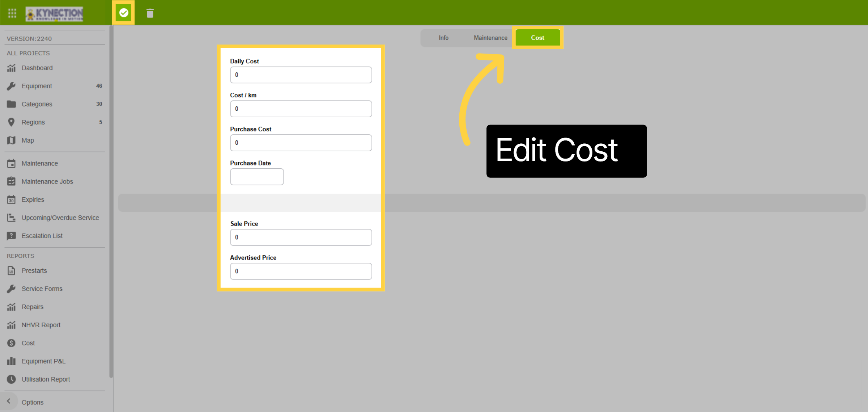
Task: Click the Equipment P&L bar icon
Action: [x=12, y=361]
